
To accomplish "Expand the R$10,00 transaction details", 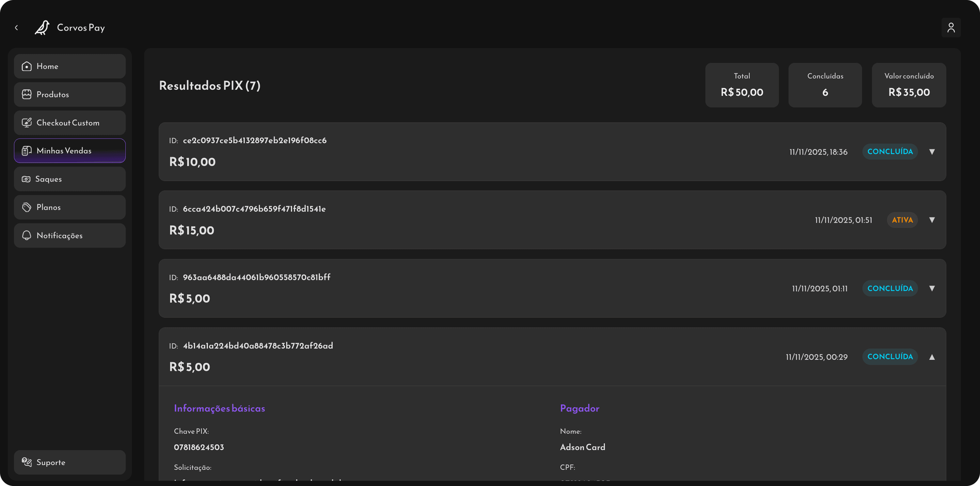I will (x=932, y=152).
